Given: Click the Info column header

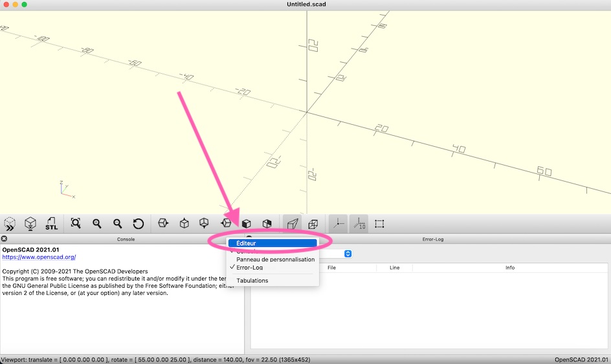Looking at the screenshot, I should click(x=510, y=268).
